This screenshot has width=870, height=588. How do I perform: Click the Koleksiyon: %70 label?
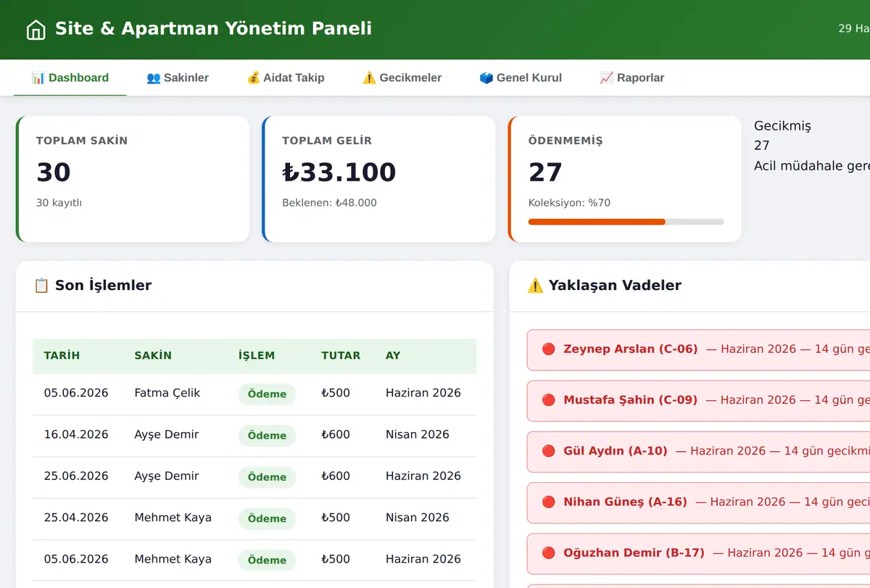tap(569, 203)
